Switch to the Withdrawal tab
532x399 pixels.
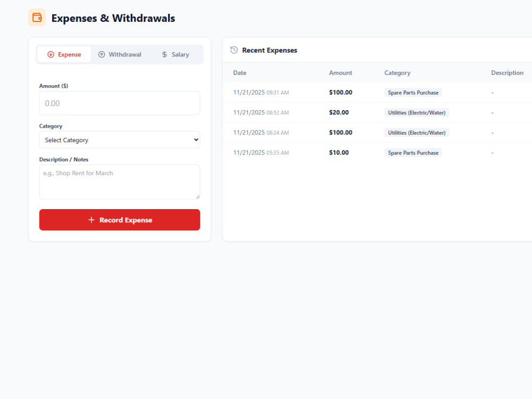[x=120, y=54]
